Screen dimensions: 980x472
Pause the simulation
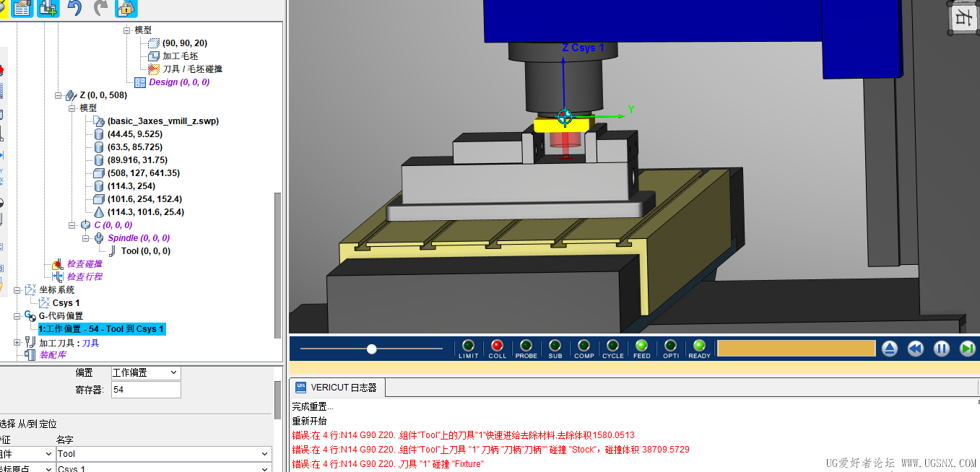pyautogui.click(x=941, y=349)
